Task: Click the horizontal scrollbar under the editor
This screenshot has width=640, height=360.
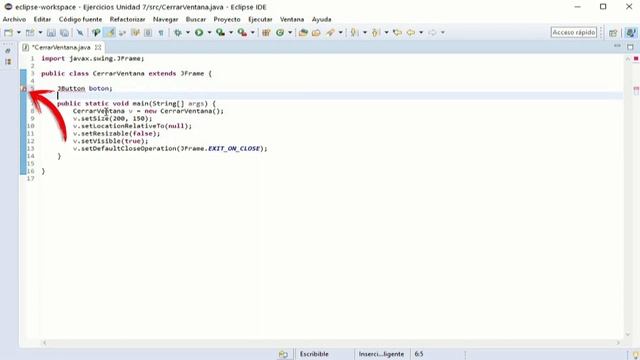Action: coord(331,343)
